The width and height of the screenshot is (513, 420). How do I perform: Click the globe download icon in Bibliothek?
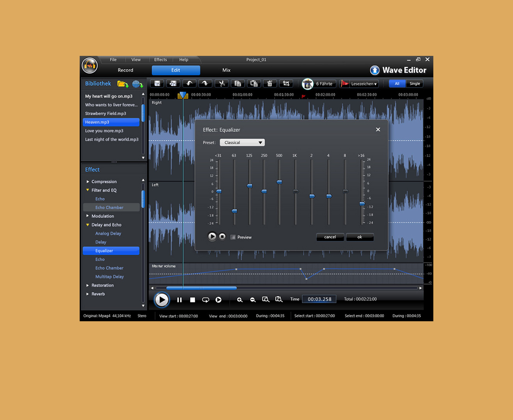tap(138, 84)
